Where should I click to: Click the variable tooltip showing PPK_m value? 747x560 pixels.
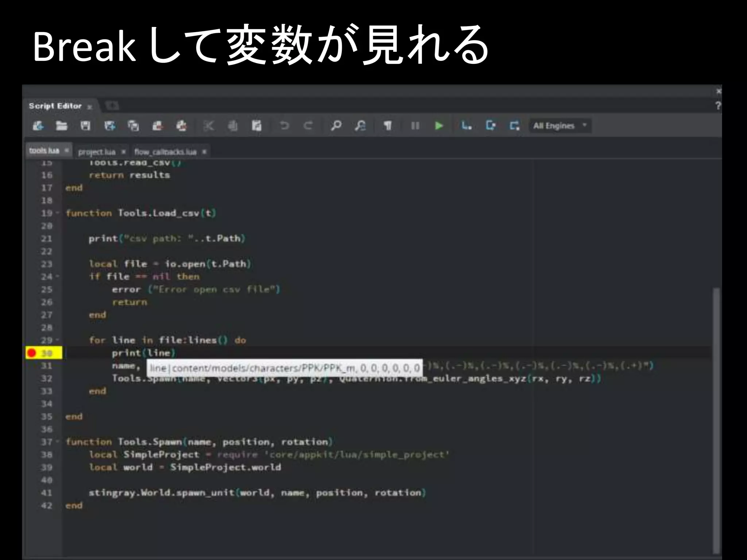coord(285,368)
